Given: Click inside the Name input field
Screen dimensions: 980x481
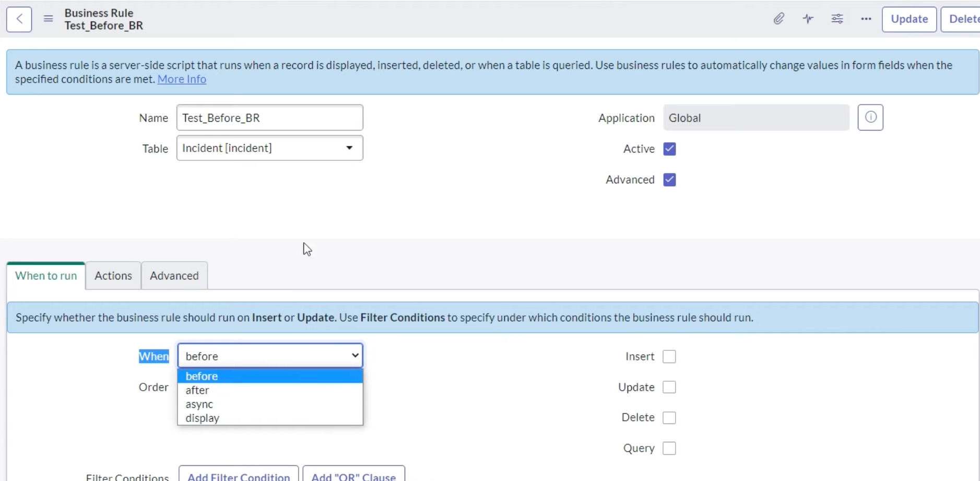Looking at the screenshot, I should click(269, 118).
